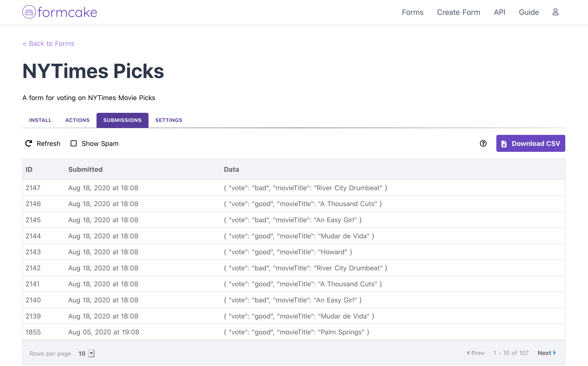Viewport: 588px width, 366px height.
Task: Click the submitted date of row 2147
Action: (x=103, y=188)
